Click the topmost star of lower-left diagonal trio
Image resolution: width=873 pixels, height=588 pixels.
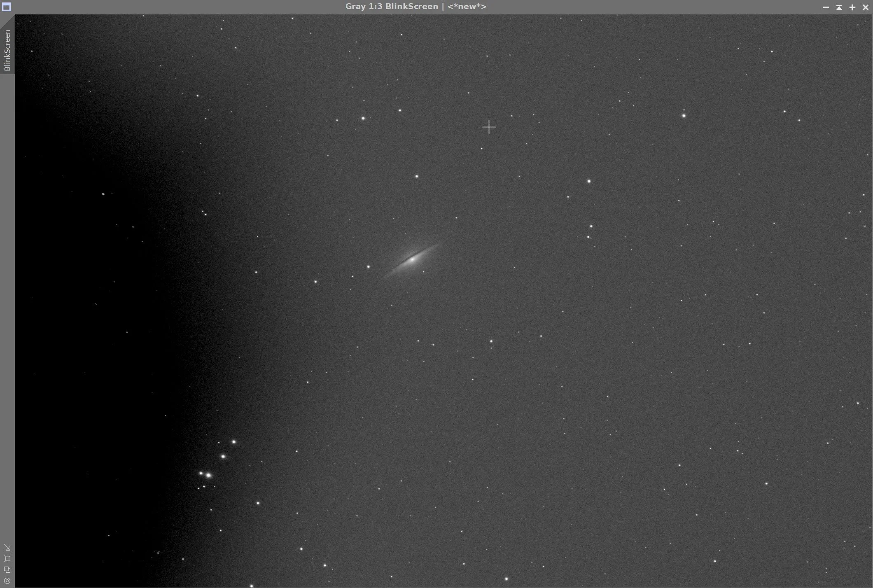(234, 442)
